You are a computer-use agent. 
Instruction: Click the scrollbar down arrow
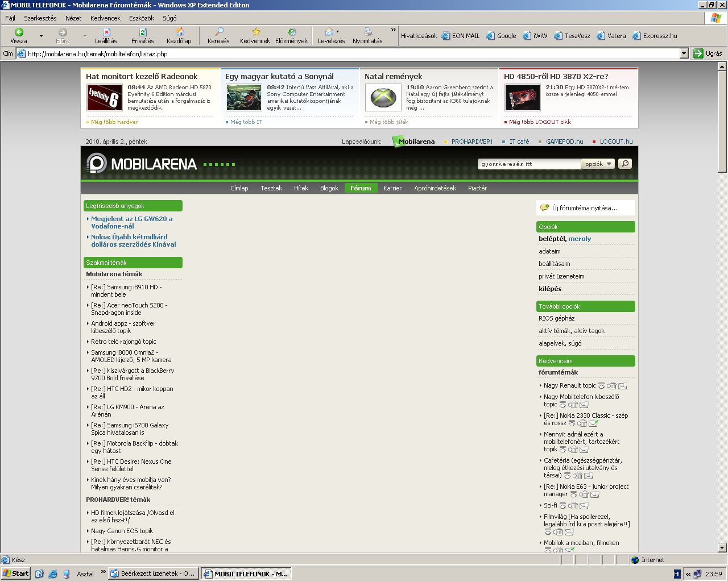coord(722,548)
